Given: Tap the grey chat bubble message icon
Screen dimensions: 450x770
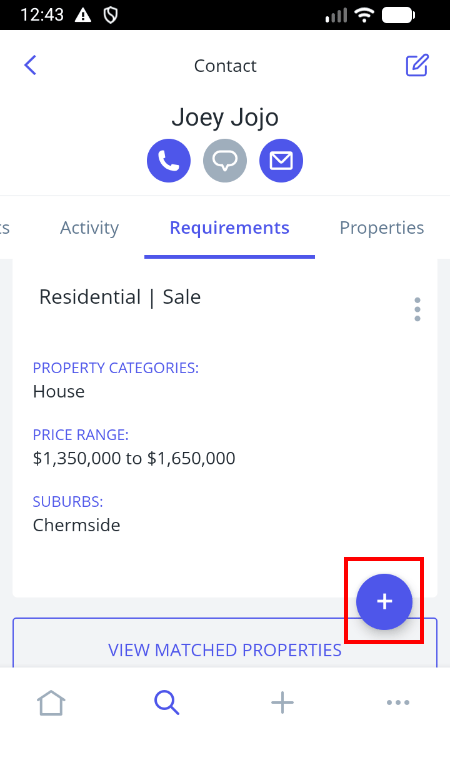Looking at the screenshot, I should click(225, 161).
